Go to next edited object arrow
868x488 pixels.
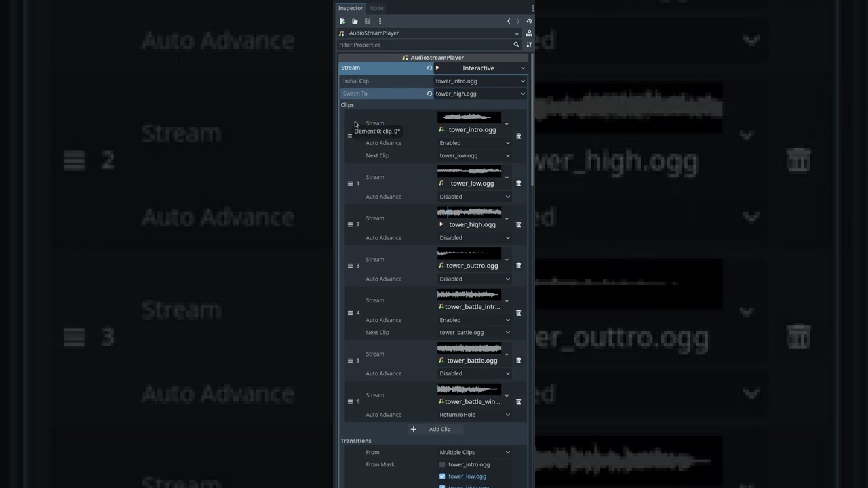518,21
